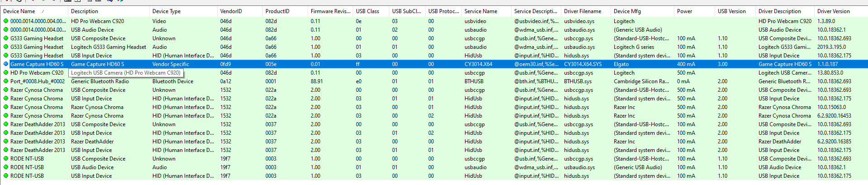Click driver version 2019.3.195.0
The width and height of the screenshot is (868, 185).
[x=831, y=47]
